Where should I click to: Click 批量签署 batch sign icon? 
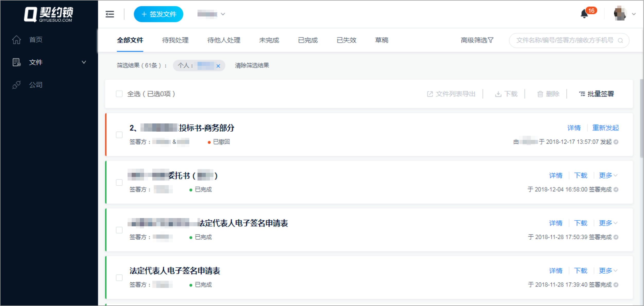coord(582,94)
